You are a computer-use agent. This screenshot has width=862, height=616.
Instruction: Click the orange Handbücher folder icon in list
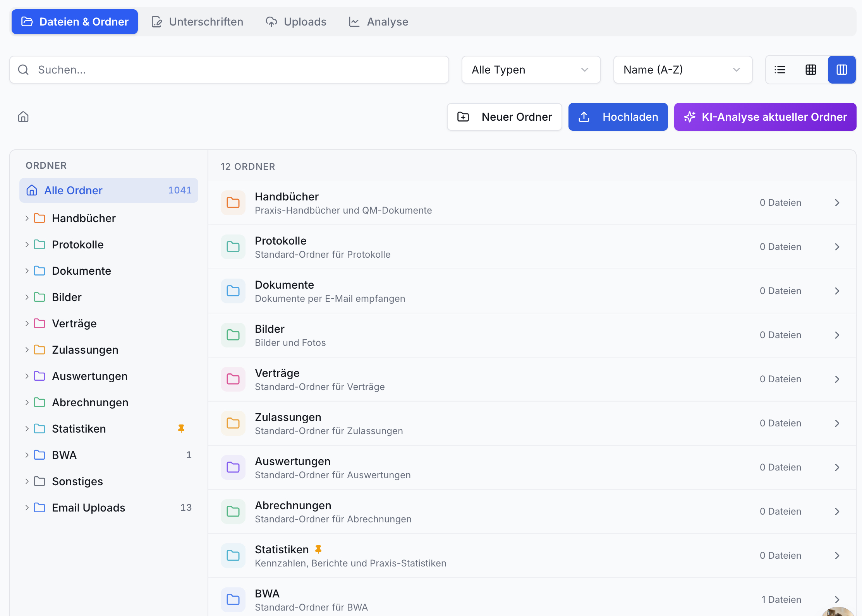click(x=233, y=203)
